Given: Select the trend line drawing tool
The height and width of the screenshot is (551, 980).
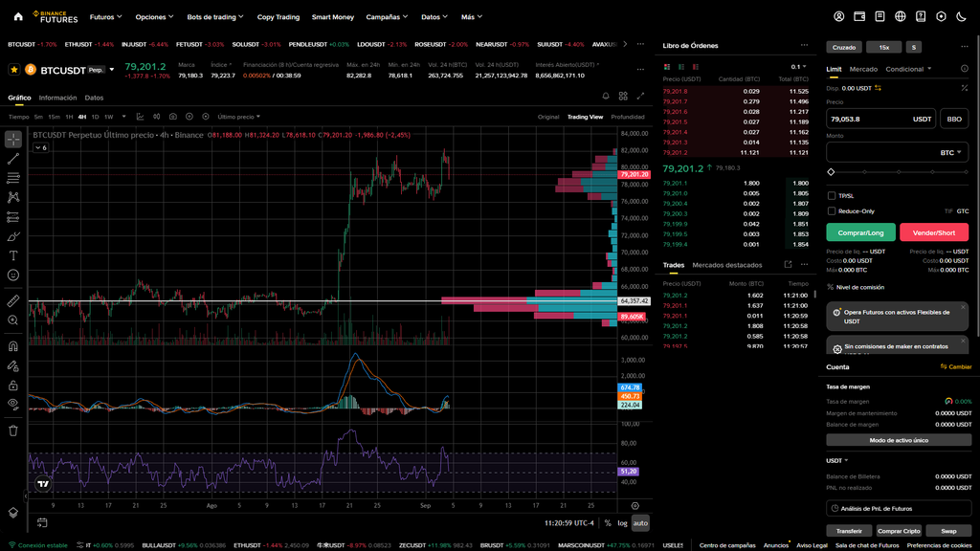Looking at the screenshot, I should coord(13,159).
